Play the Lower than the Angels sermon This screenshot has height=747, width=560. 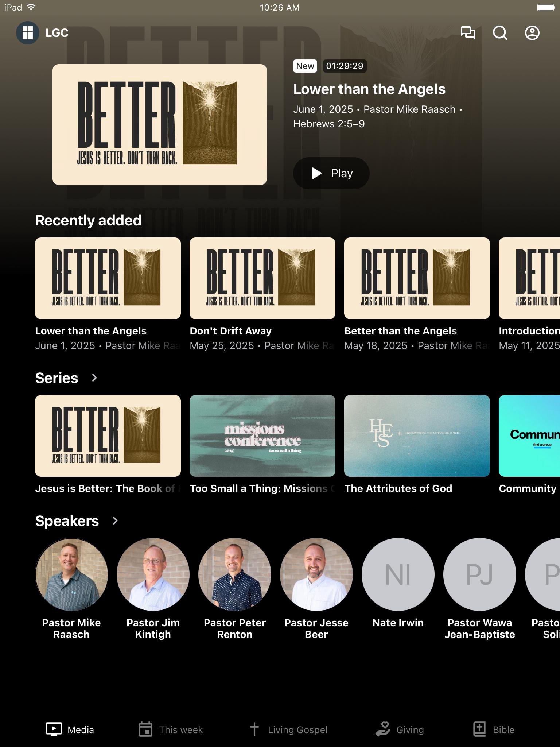331,173
